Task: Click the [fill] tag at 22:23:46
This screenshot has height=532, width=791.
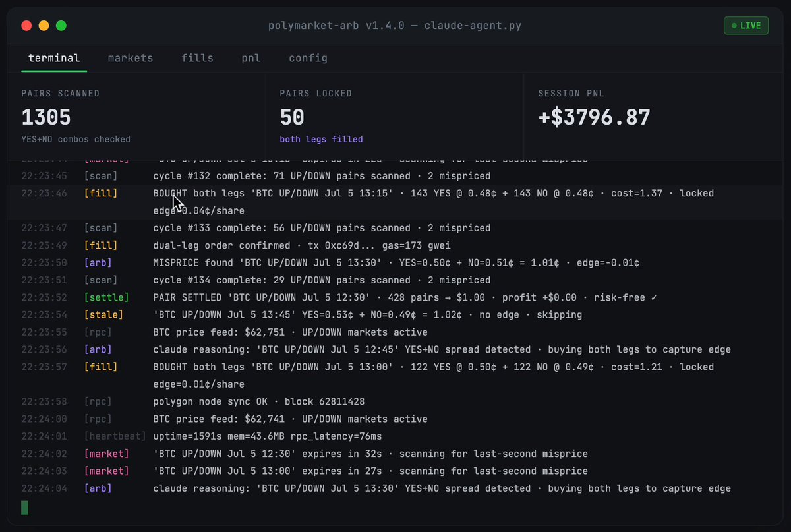Action: point(101,194)
